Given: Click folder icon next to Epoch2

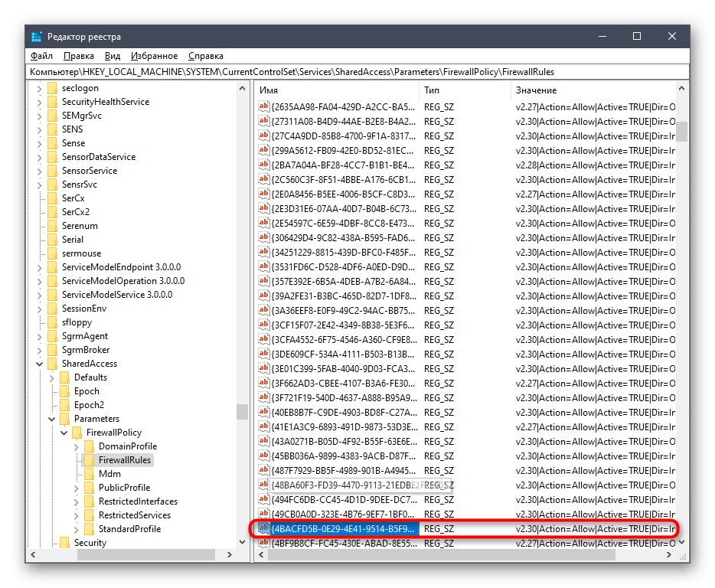Looking at the screenshot, I should (65, 405).
